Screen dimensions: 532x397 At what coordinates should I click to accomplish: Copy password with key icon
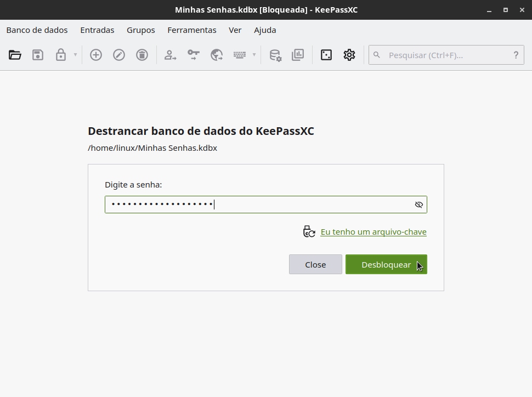click(194, 55)
